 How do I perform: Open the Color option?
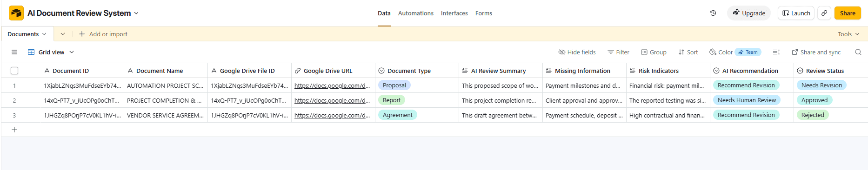(x=721, y=52)
